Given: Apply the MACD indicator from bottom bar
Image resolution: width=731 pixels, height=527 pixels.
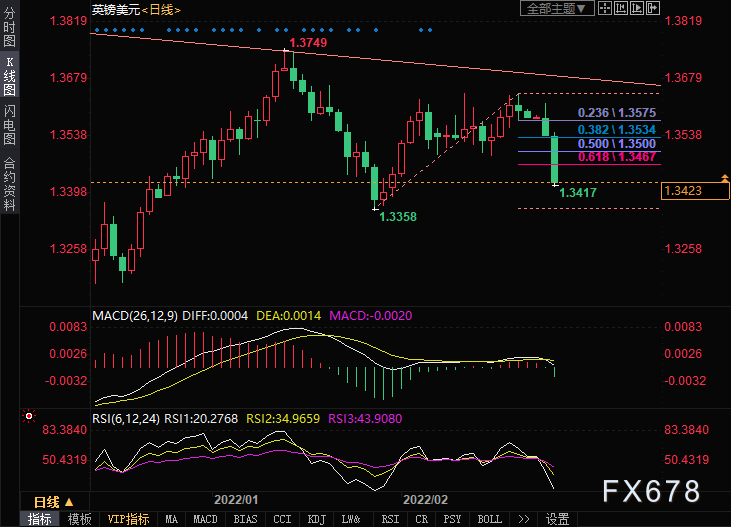Looking at the screenshot, I should [205, 519].
